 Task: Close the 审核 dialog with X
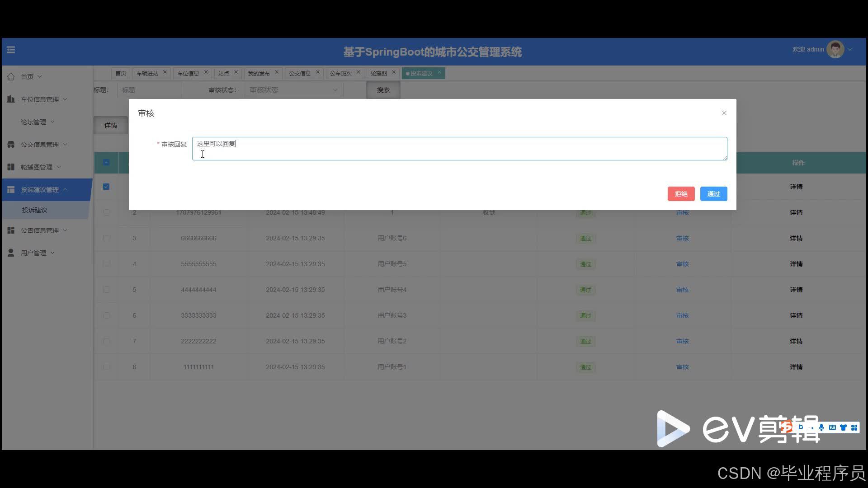[x=724, y=113]
